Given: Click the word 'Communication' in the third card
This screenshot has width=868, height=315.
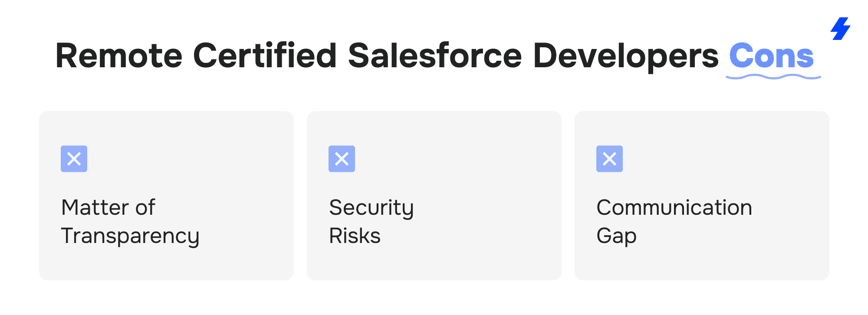Looking at the screenshot, I should (674, 207).
